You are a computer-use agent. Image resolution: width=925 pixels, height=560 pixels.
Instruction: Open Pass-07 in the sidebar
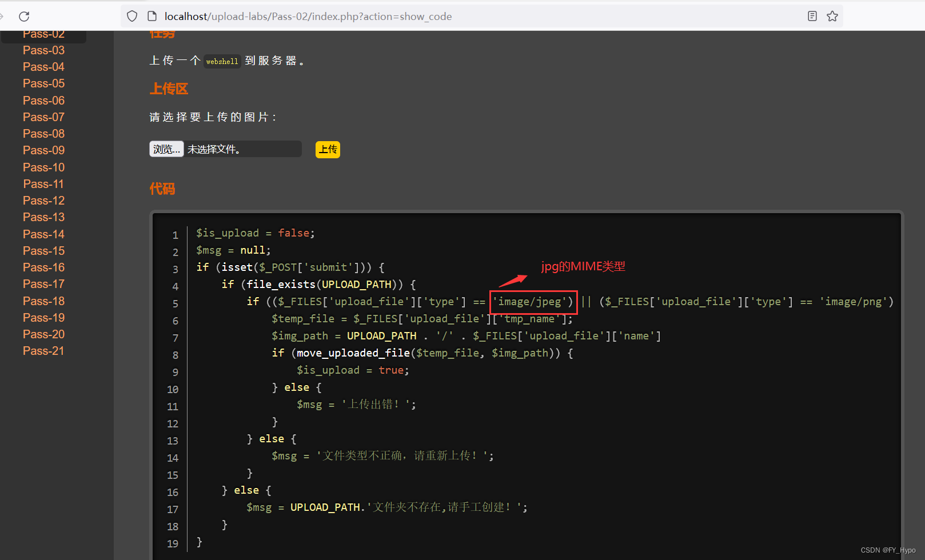(44, 117)
